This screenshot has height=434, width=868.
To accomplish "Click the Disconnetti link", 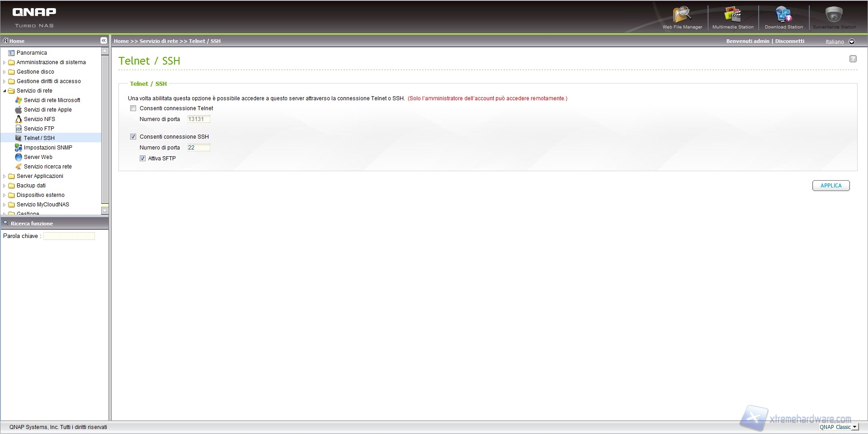I will 789,41.
